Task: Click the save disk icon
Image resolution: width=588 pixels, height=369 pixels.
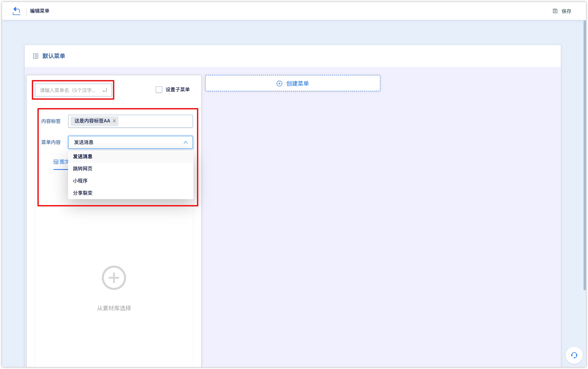Action: 555,11
